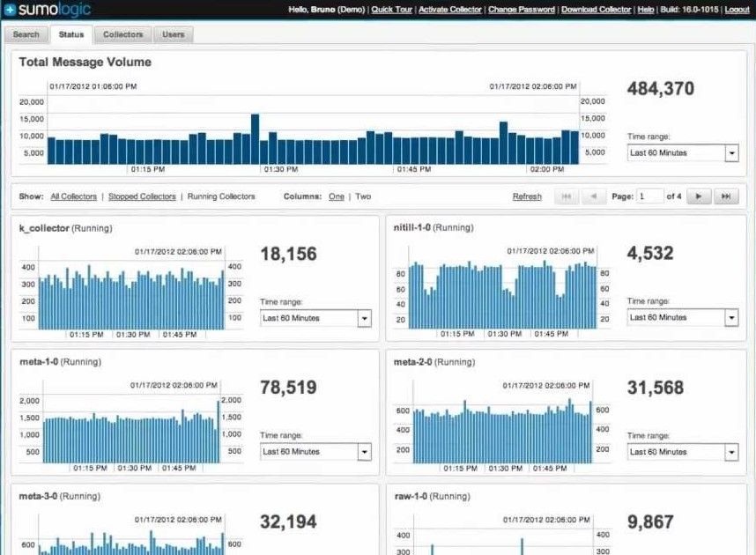Show All Collectors
The height and width of the screenshot is (555, 756).
pos(74,196)
